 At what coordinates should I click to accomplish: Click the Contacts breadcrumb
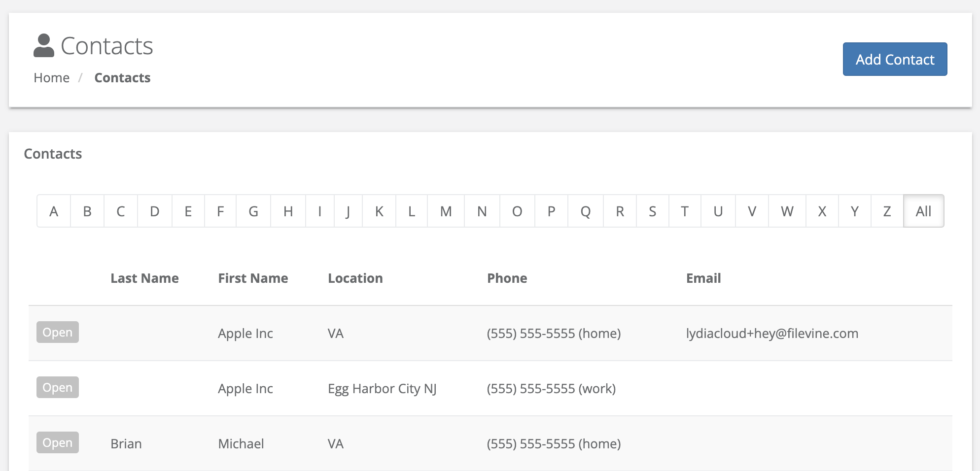pos(122,78)
